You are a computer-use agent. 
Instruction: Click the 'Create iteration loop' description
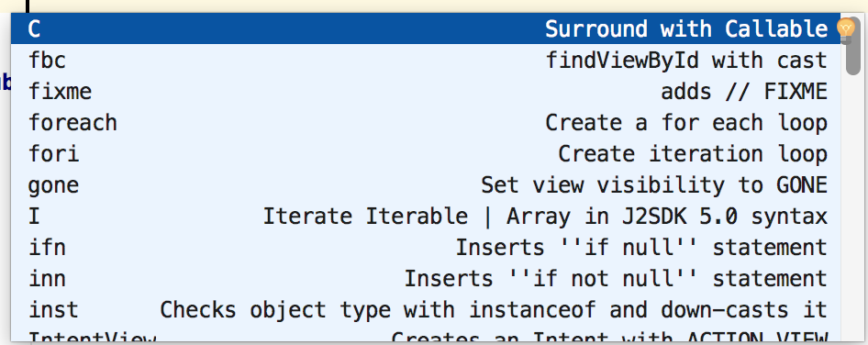tap(693, 153)
